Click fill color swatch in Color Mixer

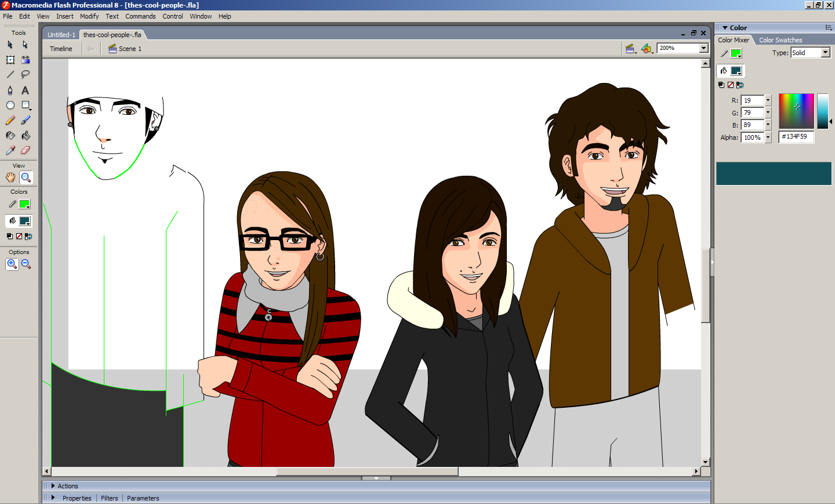point(736,71)
